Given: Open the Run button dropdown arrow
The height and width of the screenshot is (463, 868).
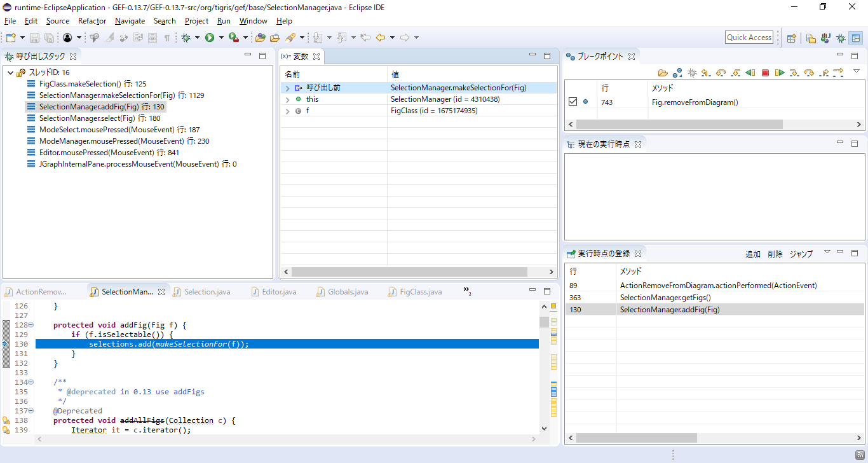Looking at the screenshot, I should click(x=221, y=38).
